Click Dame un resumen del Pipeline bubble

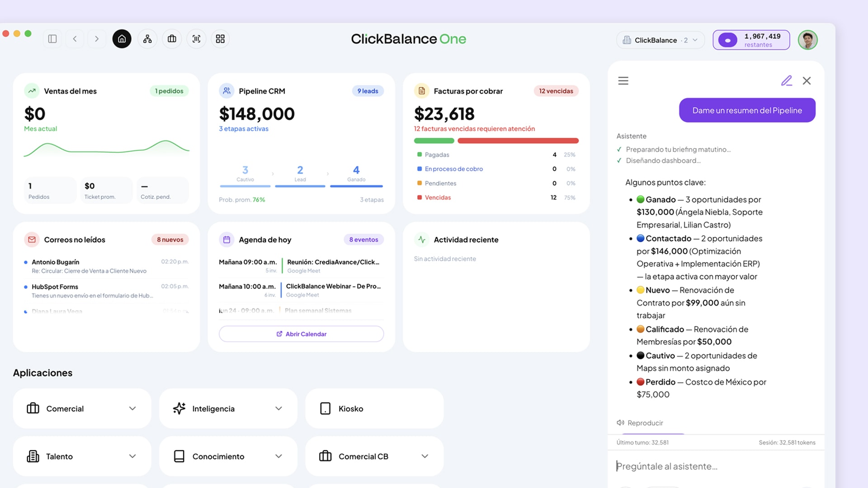pos(747,110)
